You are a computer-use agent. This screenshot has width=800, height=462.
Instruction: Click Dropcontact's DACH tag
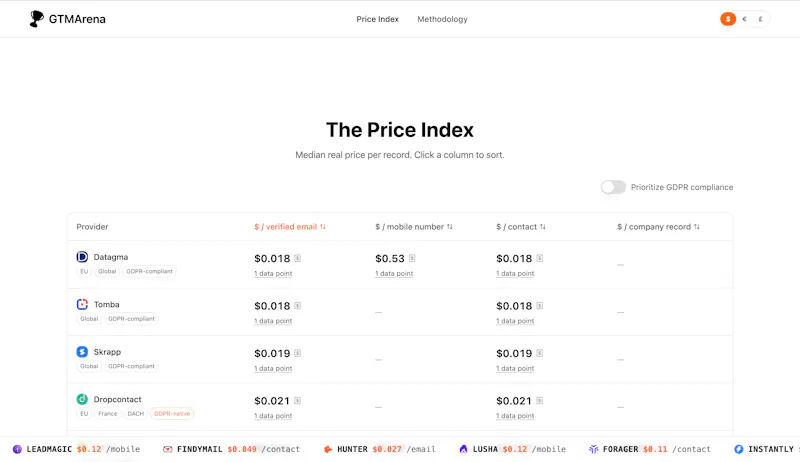[136, 414]
